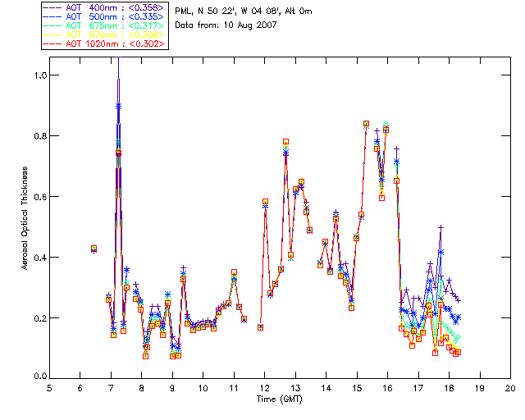Click the y-axis tick label 0.8
Image resolution: width=525 pixels, height=420 pixels.
40,136
